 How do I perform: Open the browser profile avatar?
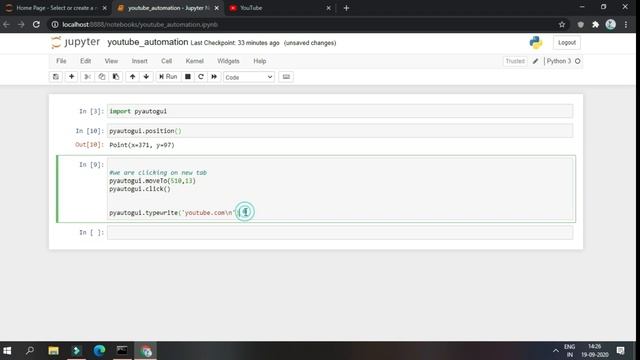click(611, 24)
